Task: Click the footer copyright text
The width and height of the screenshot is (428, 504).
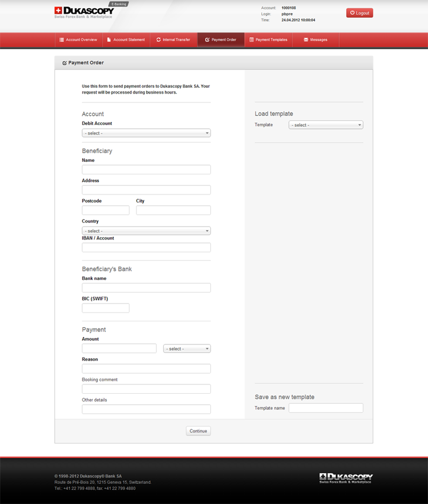Action: coord(88,476)
